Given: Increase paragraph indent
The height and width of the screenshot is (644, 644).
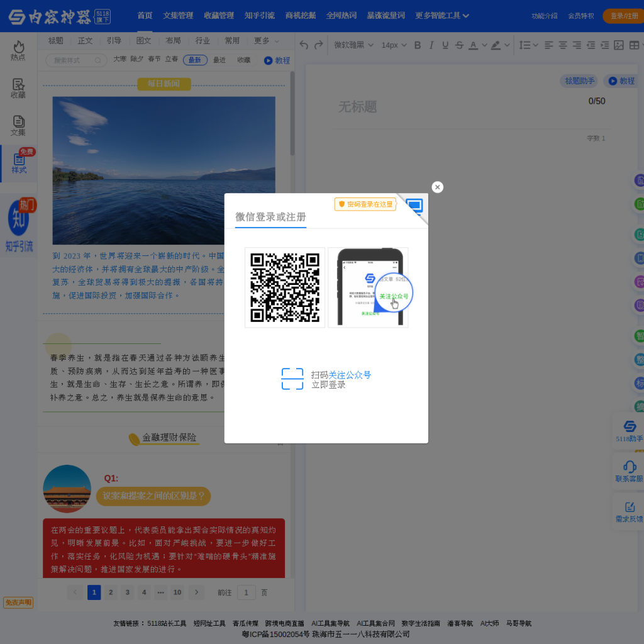Looking at the screenshot, I should pos(604,45).
